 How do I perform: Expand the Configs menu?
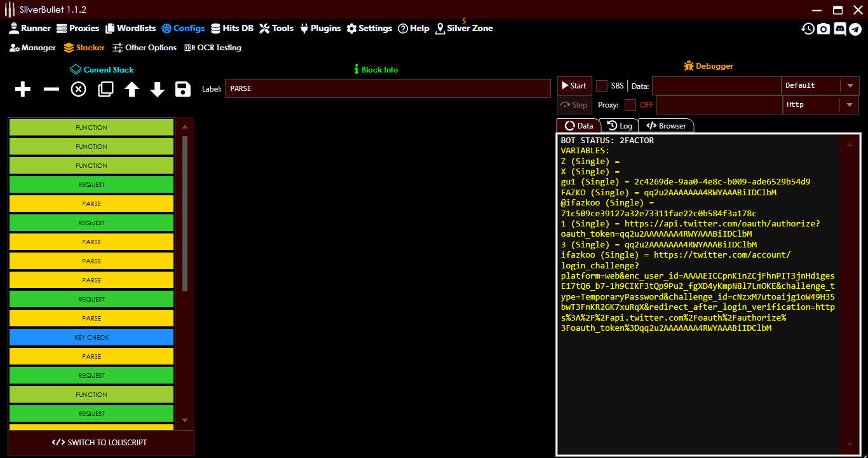pos(183,28)
